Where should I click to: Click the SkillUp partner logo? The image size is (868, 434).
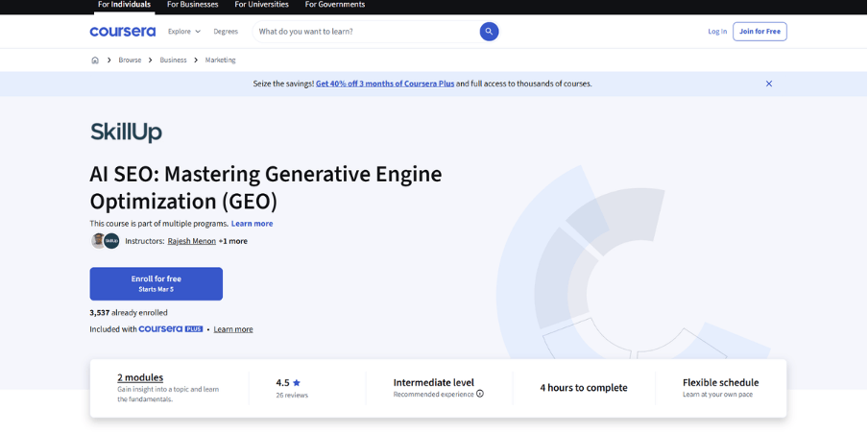tap(126, 133)
